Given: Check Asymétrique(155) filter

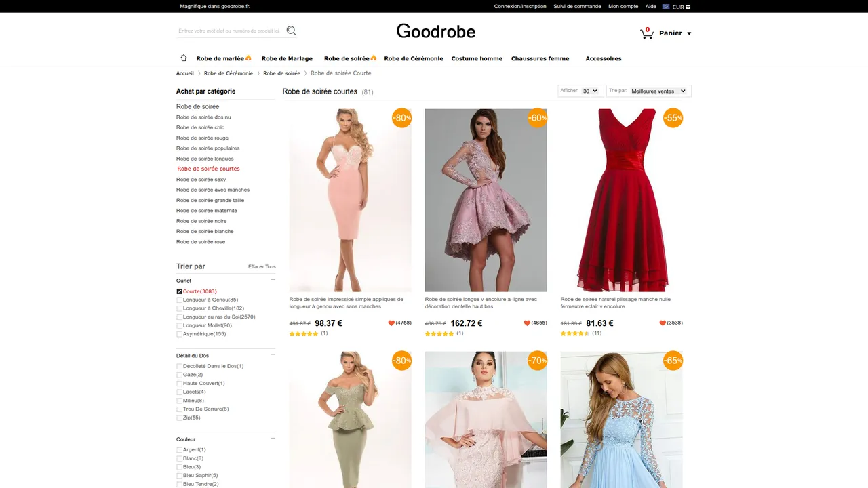Looking at the screenshot, I should (x=180, y=334).
